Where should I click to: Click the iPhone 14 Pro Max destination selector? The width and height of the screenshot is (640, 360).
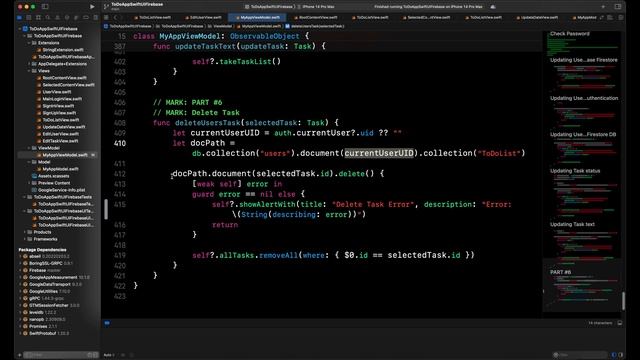coord(316,7)
